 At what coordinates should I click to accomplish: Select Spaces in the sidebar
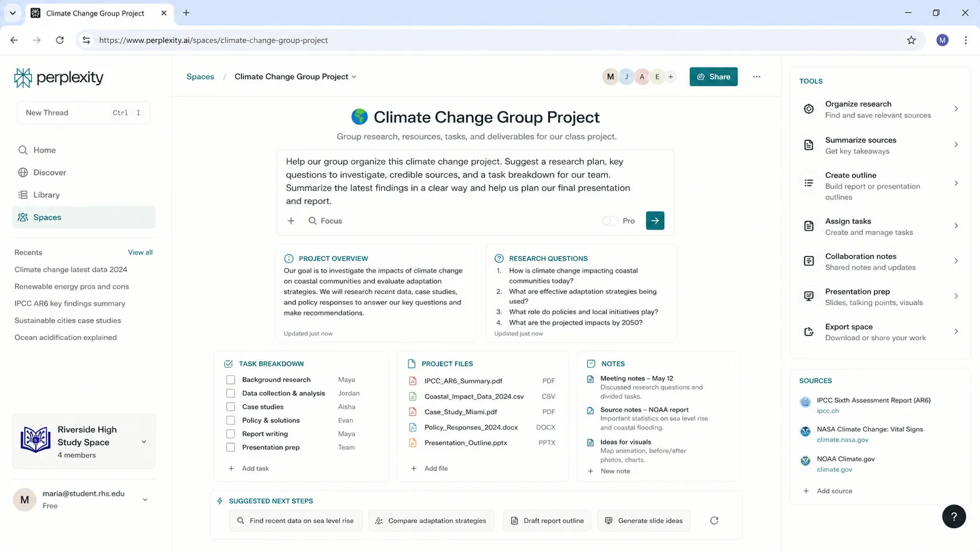point(84,217)
